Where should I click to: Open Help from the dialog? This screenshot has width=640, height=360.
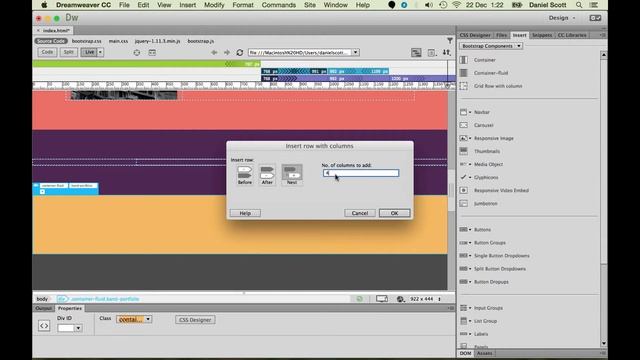coord(245,213)
